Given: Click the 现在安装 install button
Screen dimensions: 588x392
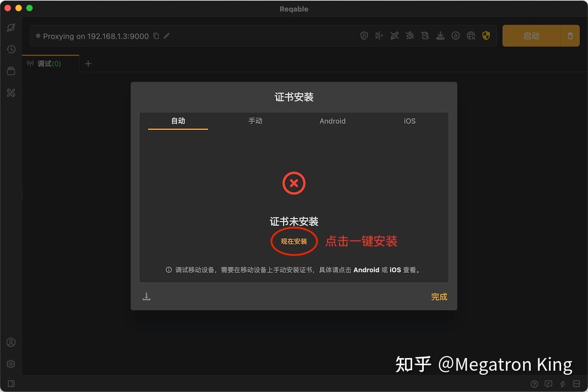Looking at the screenshot, I should [x=293, y=242].
